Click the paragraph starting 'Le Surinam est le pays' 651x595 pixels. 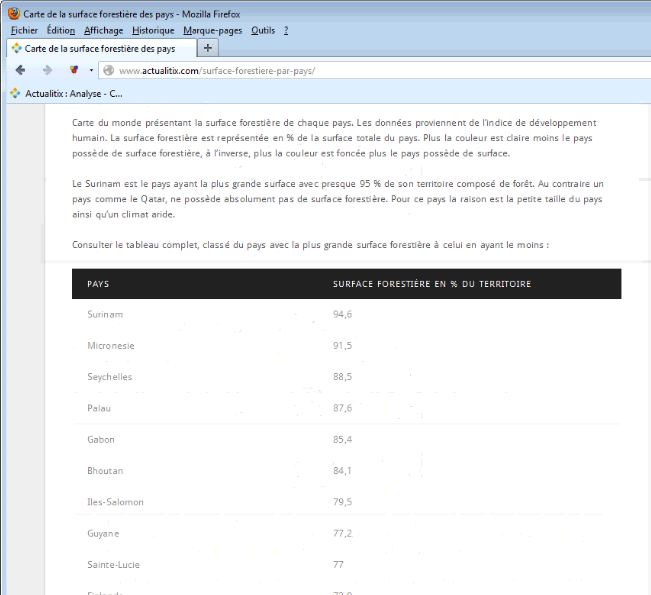point(338,199)
